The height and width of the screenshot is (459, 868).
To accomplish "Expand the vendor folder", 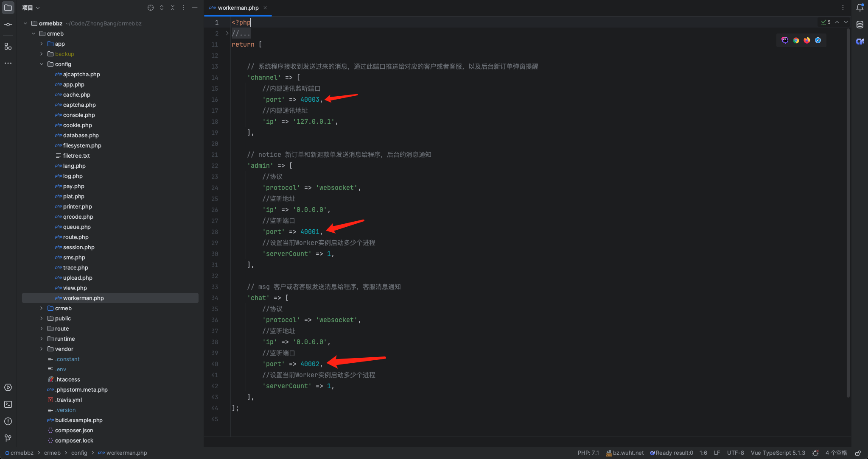I will [x=42, y=349].
